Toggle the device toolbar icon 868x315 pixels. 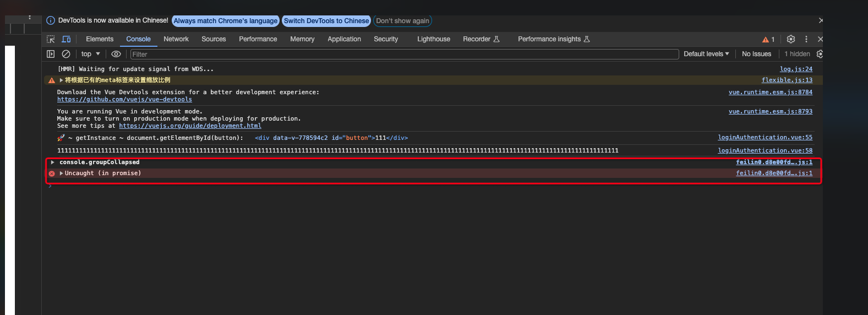pyautogui.click(x=66, y=39)
